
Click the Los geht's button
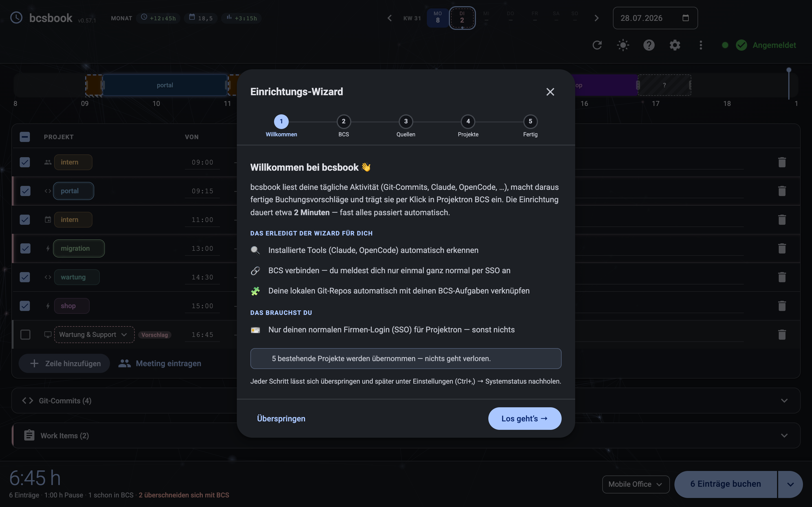pos(524,419)
